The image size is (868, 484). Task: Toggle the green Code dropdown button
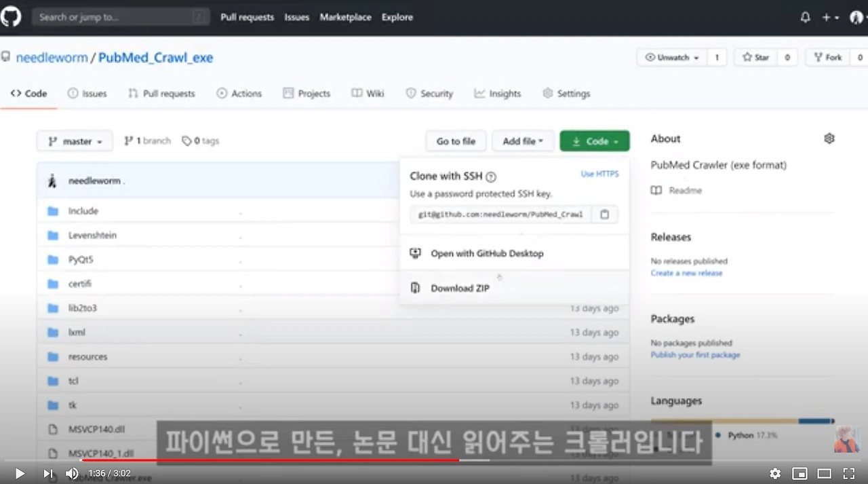[595, 141]
